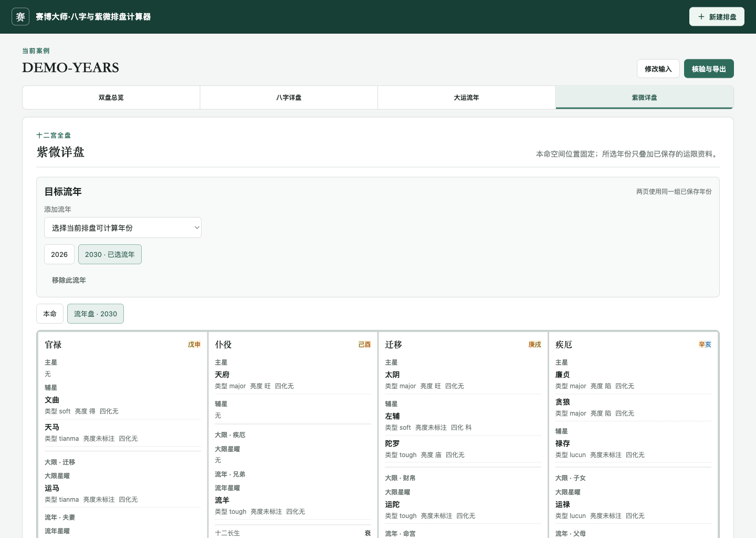Click the 左辅 star name
This screenshot has width=756, height=538.
click(x=392, y=416)
